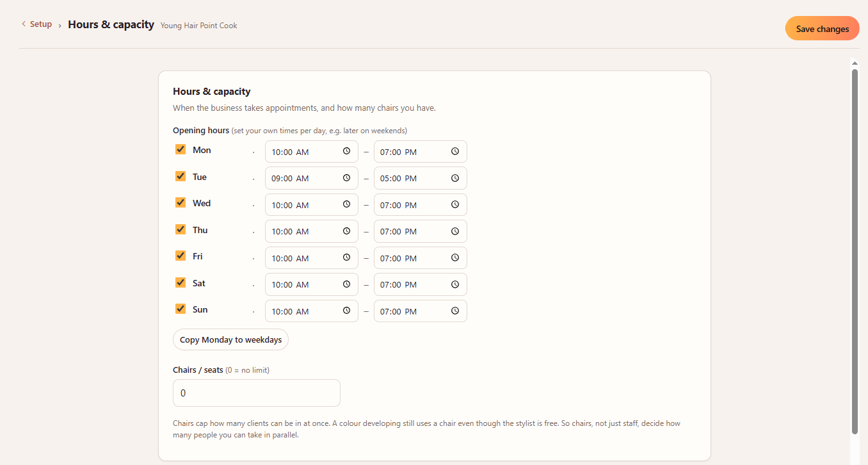
Task: Click the Thursday 10:00 AM opening time field
Action: coord(311,231)
